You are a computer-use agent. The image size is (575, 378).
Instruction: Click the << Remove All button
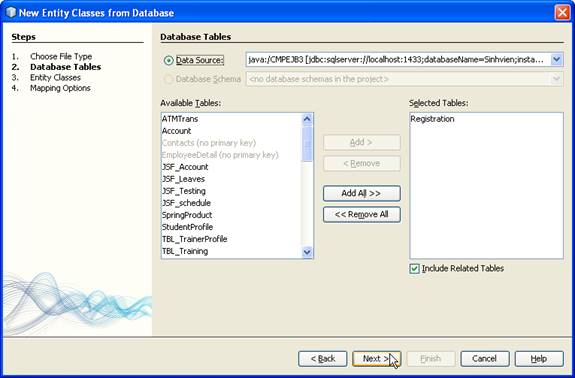362,214
